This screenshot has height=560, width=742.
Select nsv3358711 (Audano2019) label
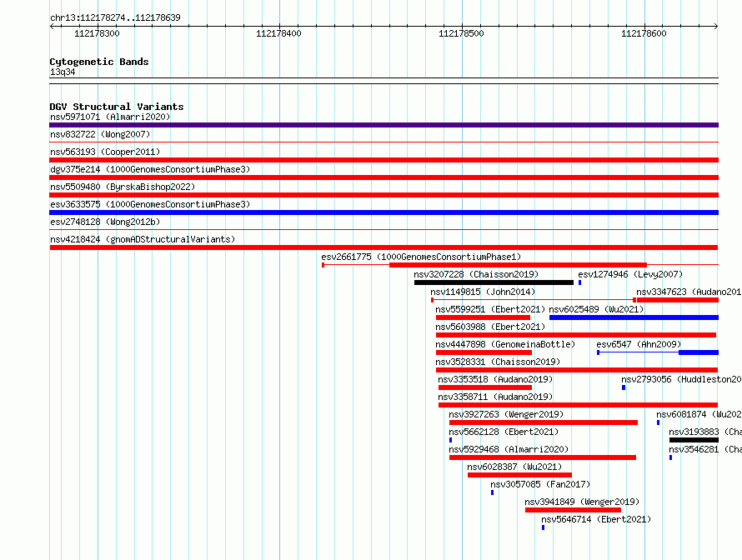(x=495, y=397)
